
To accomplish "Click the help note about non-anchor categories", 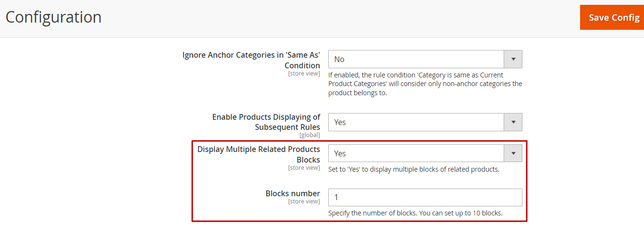I will click(x=425, y=84).
